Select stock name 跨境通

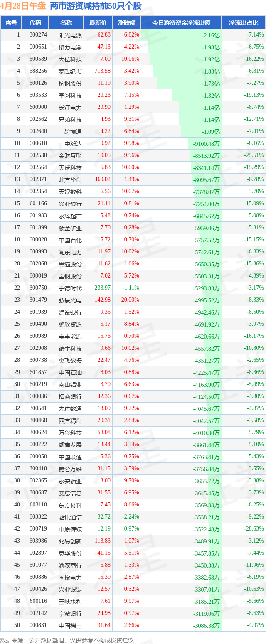73,131
